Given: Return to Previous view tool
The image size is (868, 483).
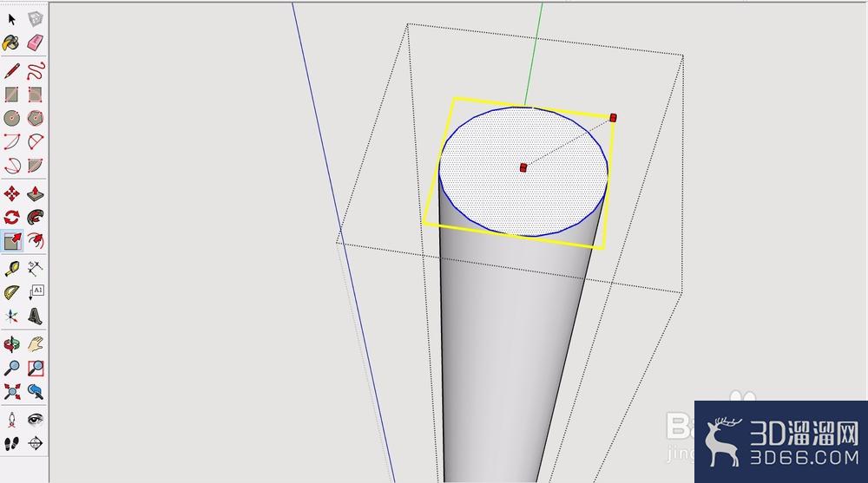Looking at the screenshot, I should [x=36, y=391].
